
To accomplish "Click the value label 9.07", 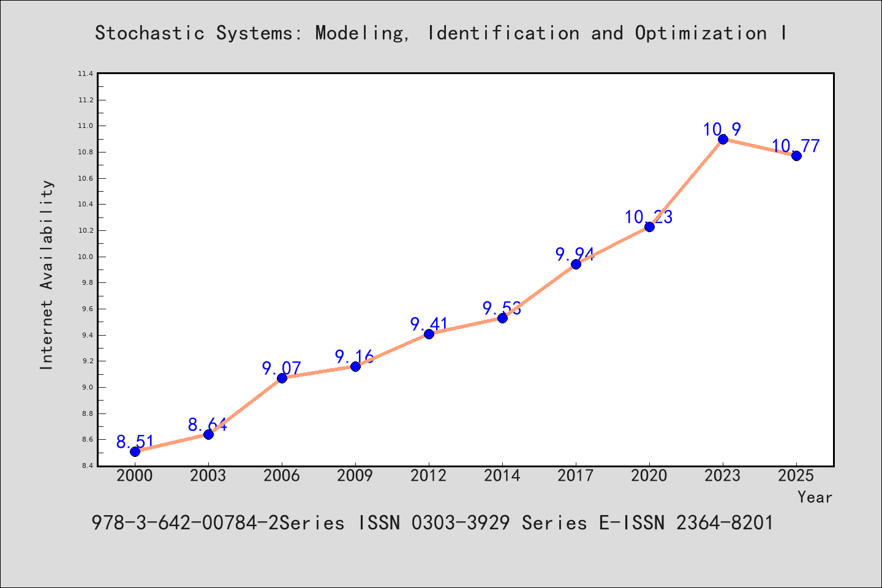I will (282, 368).
